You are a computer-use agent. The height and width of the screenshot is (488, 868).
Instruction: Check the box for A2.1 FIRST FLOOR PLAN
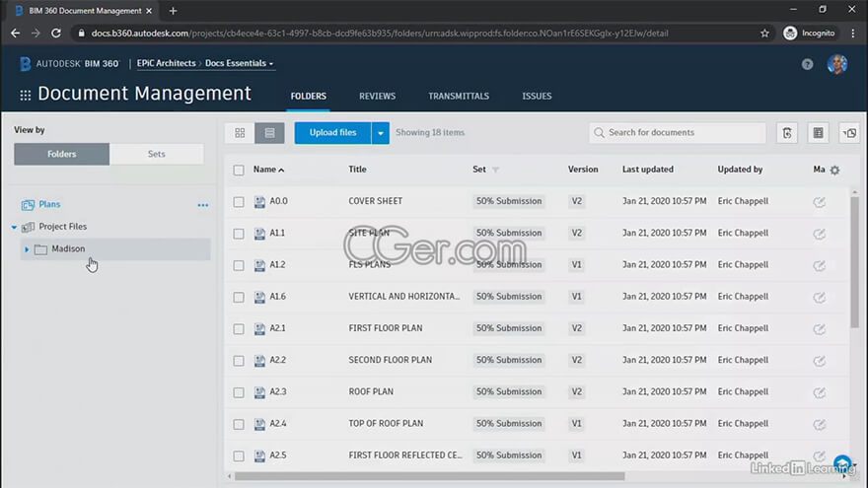click(x=239, y=329)
